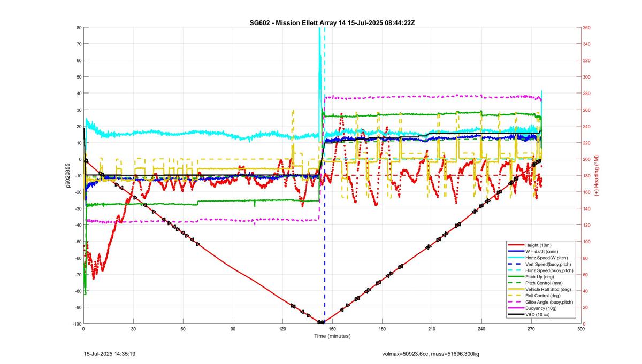Click heading axis tick label '200'

(x=587, y=159)
